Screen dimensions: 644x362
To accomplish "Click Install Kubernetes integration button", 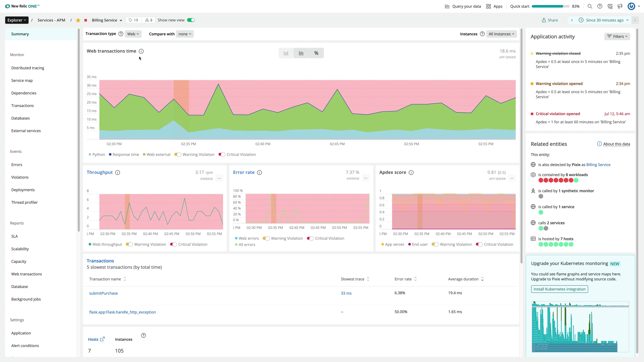I will pyautogui.click(x=559, y=289).
